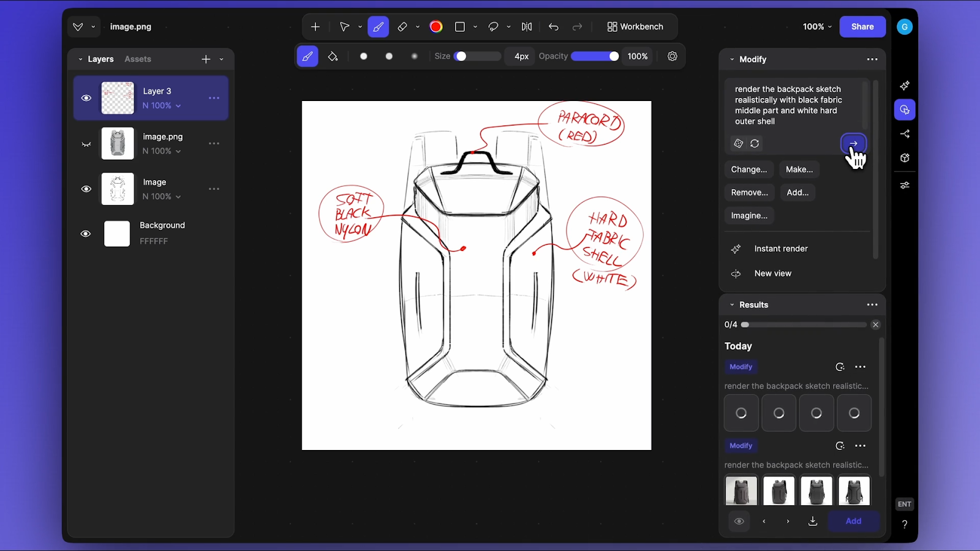Download the selected result
Viewport: 980px width, 551px height.
pyautogui.click(x=813, y=522)
